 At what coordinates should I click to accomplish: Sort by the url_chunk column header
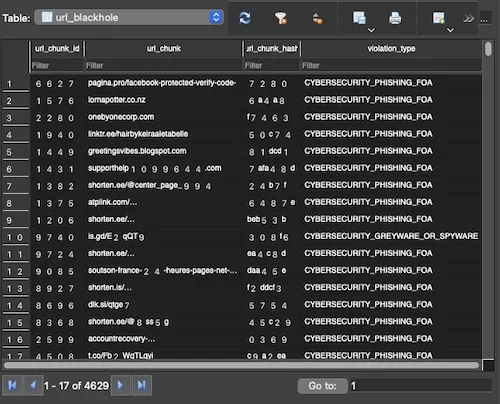click(164, 49)
